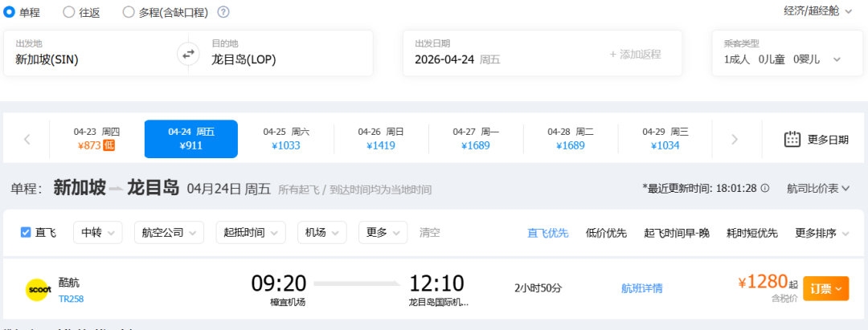Sort flights by 低价优先
This screenshot has width=868, height=330.
[x=606, y=233]
